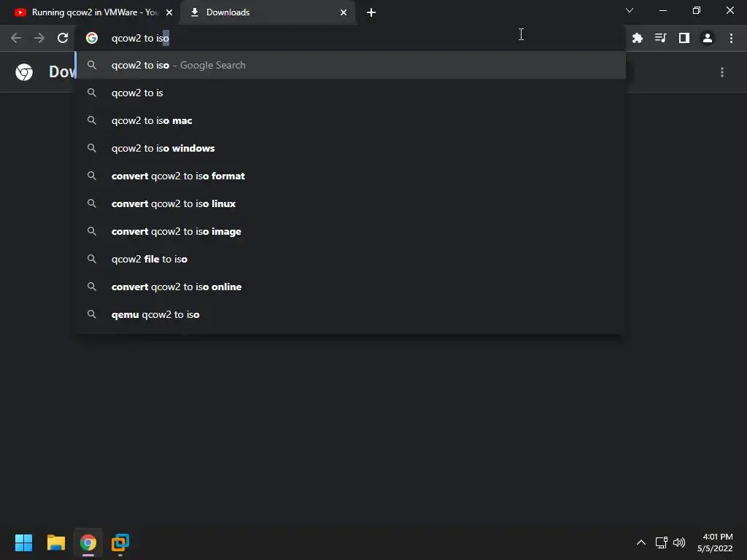
Task: Open a new tab with plus button
Action: (371, 12)
